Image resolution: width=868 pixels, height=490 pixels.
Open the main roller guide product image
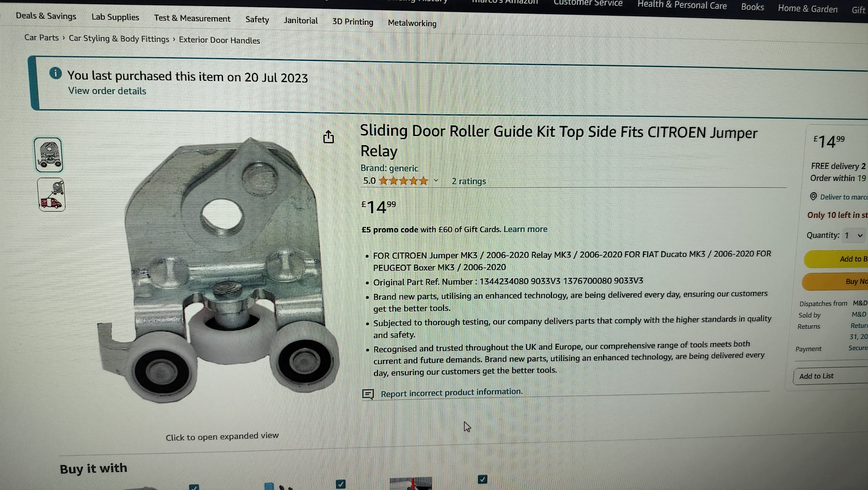click(218, 270)
